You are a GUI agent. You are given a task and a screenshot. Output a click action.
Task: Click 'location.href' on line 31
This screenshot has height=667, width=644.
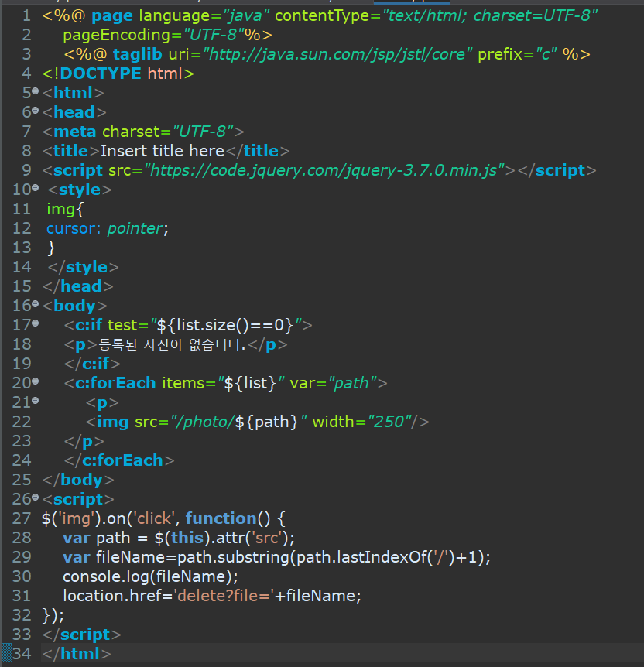pos(111,596)
